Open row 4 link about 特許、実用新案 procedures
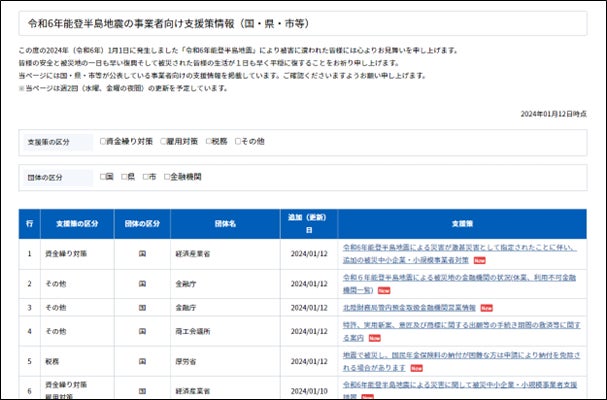The height and width of the screenshot is (400, 607). tap(461, 331)
